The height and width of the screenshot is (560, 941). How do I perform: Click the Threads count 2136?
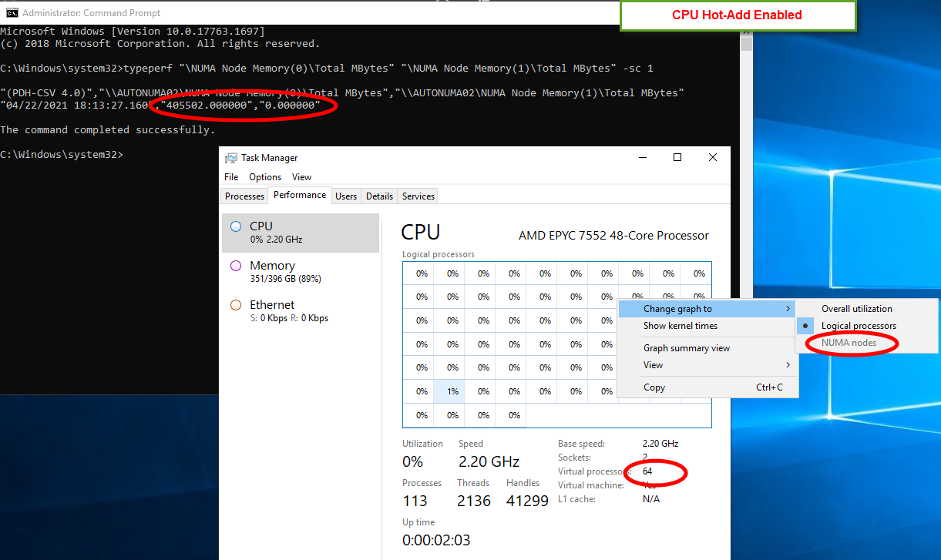(473, 501)
